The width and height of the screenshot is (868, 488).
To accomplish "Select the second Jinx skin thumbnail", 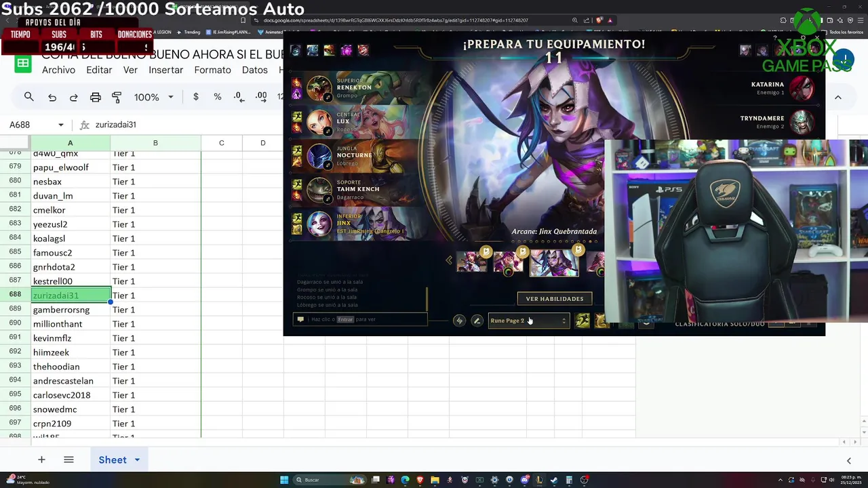I will 508,262.
